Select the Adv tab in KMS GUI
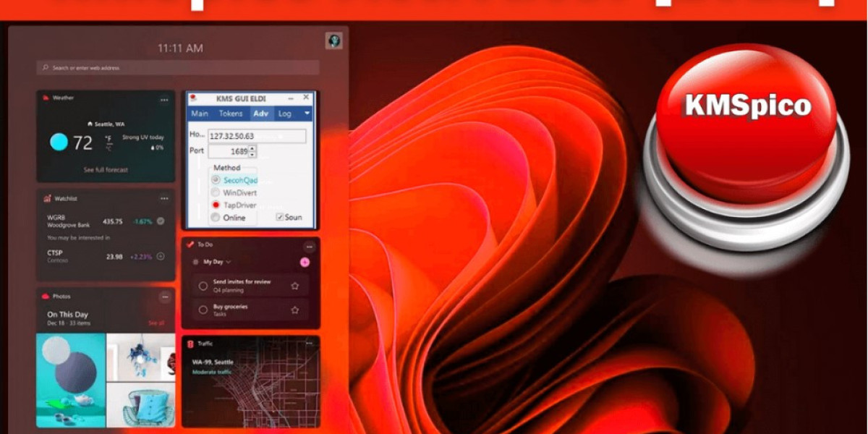Image resolution: width=868 pixels, height=434 pixels. [x=260, y=114]
